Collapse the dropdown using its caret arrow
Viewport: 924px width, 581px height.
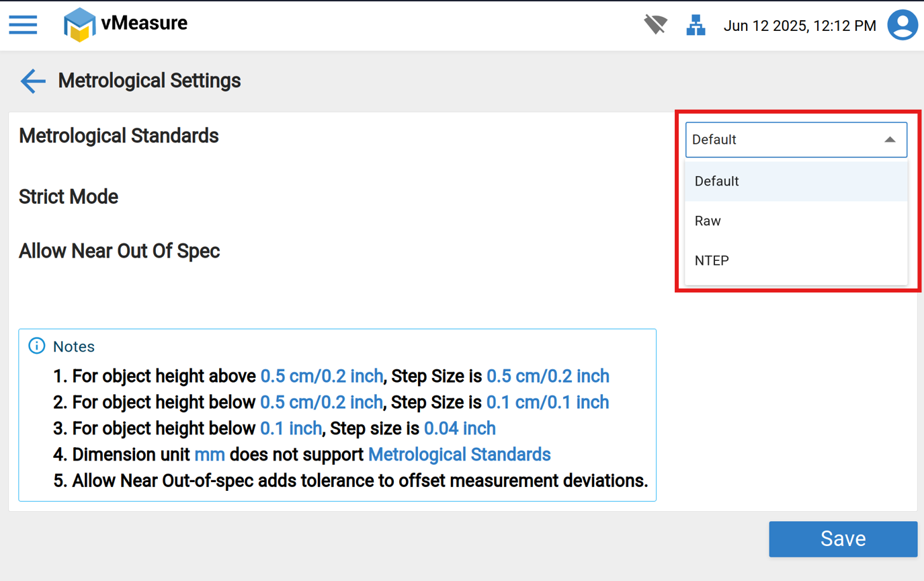tap(890, 140)
